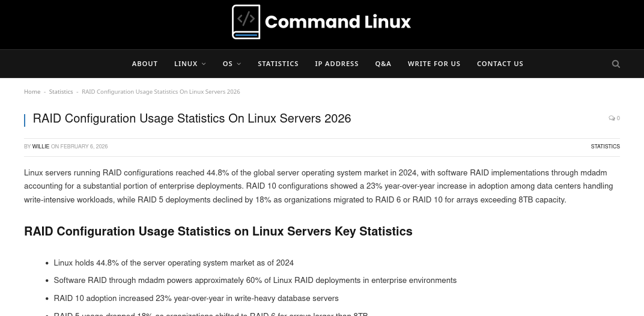Click the bullet 'RAID 10 adoption increased 23%'
This screenshot has height=316, width=644.
tap(196, 299)
